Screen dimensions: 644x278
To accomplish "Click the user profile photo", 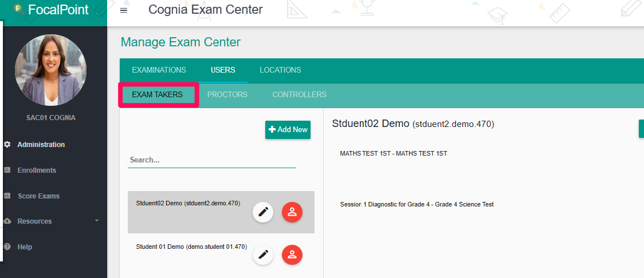I will pyautogui.click(x=50, y=70).
